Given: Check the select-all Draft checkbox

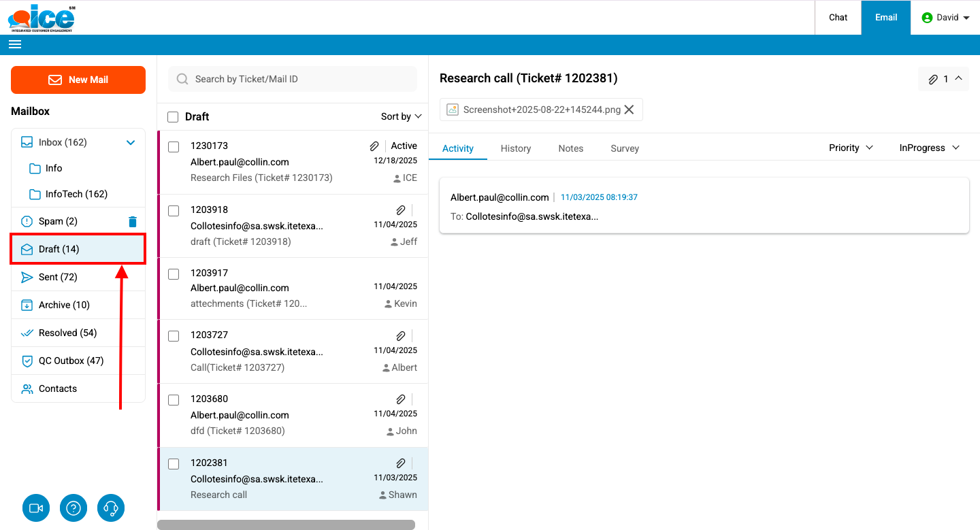Looking at the screenshot, I should point(174,117).
